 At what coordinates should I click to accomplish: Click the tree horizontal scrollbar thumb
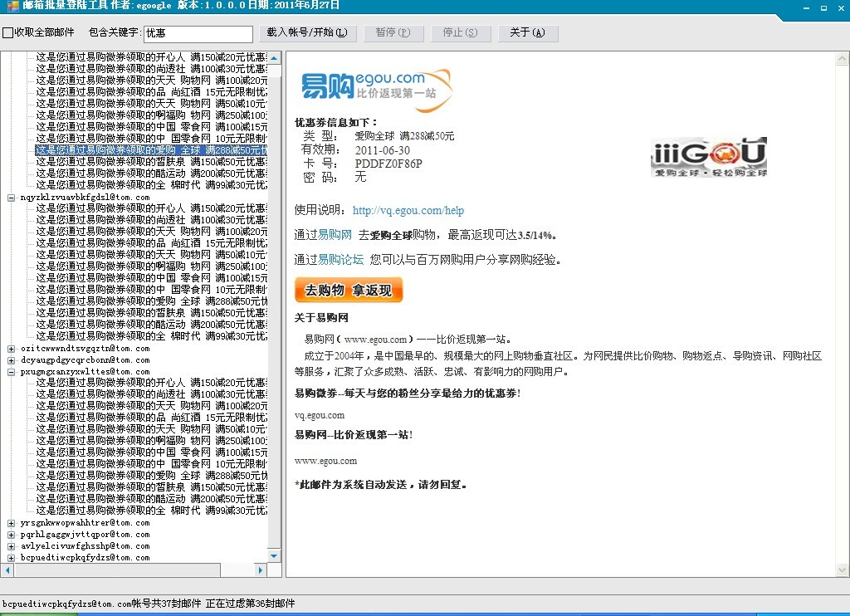(x=116, y=570)
